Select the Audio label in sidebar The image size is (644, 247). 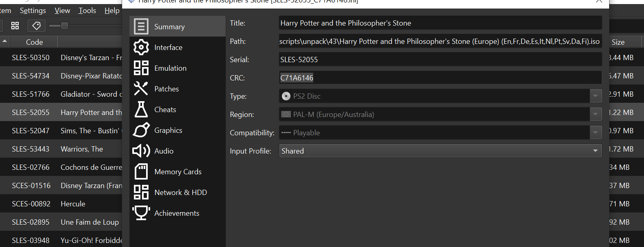tap(164, 151)
